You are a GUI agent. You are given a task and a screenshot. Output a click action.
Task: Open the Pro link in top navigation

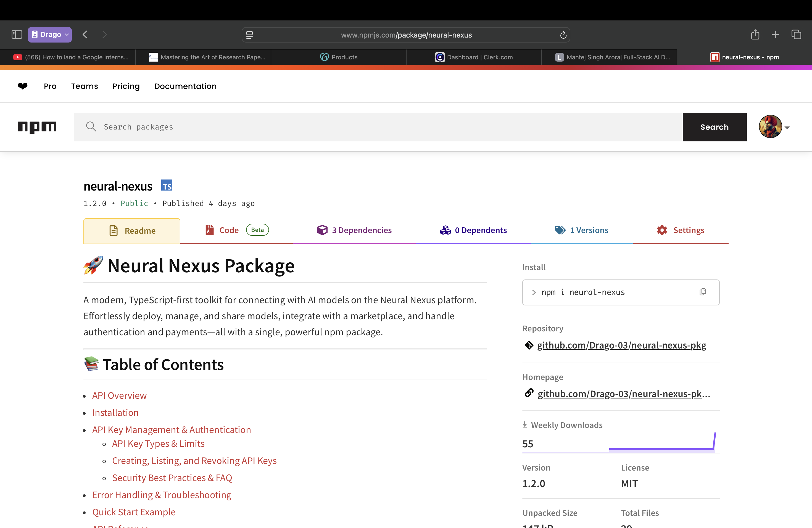50,86
